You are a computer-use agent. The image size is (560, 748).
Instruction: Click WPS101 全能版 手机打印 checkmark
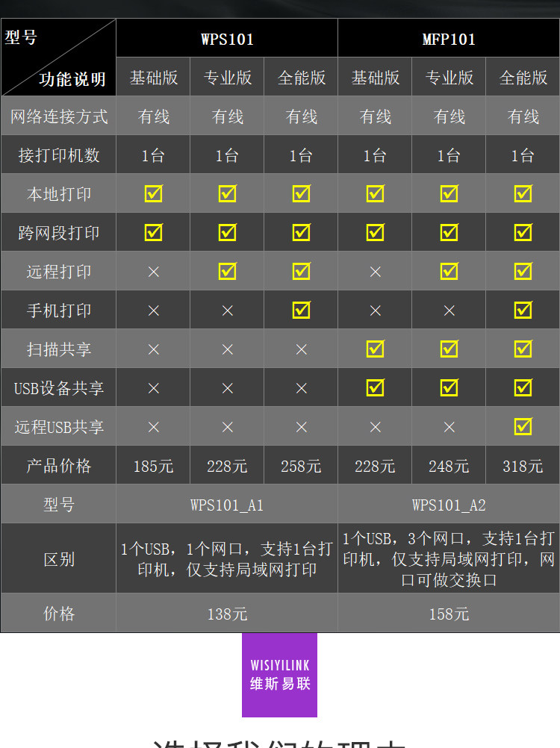click(302, 310)
